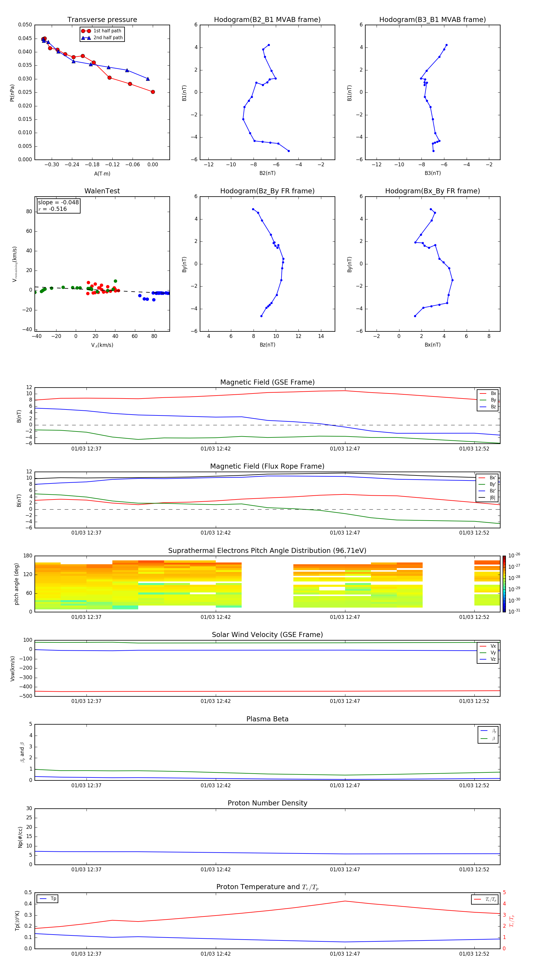
Task: Click the 01/03 12:52 tick under Plasma Beta
Action: (x=474, y=785)
